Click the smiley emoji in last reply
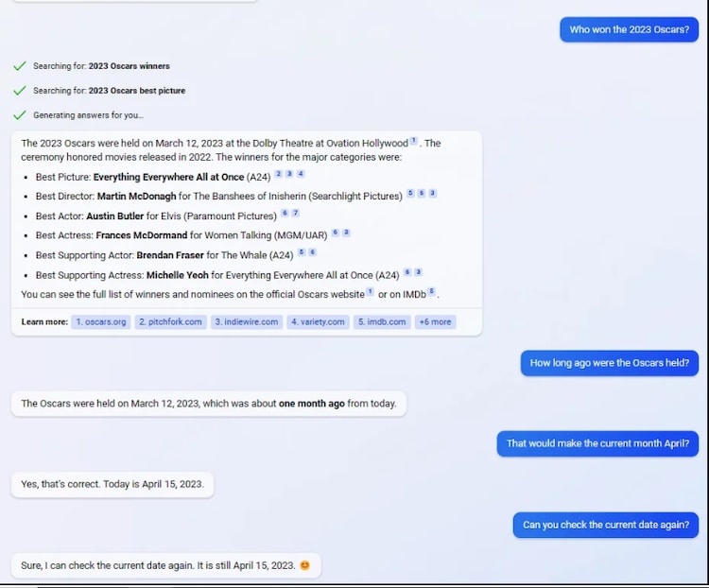This screenshot has width=709, height=588. click(x=304, y=565)
